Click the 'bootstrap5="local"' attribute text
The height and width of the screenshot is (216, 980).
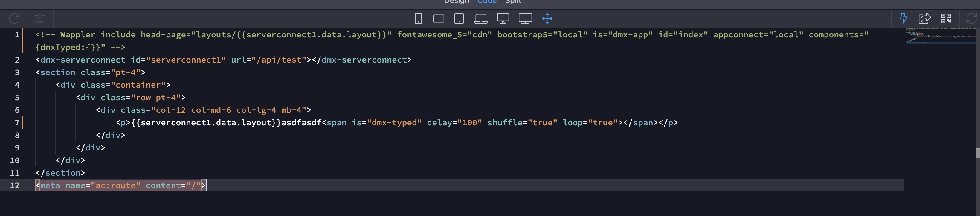(x=542, y=35)
